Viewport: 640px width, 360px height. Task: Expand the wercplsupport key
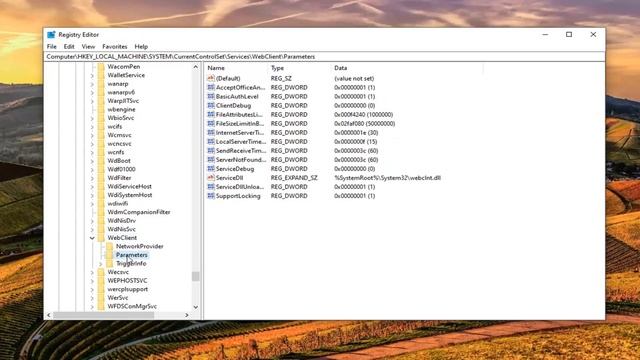[92, 289]
